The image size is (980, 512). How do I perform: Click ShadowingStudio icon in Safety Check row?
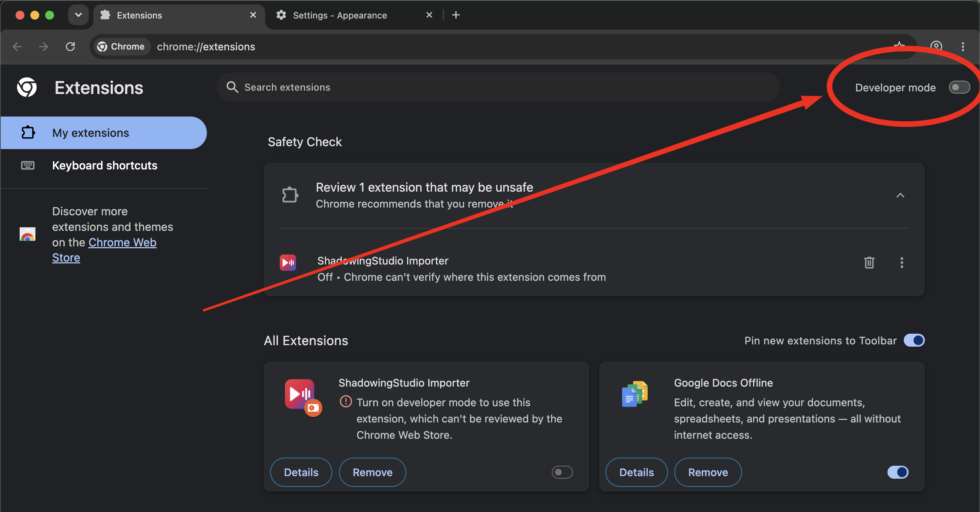[288, 262]
